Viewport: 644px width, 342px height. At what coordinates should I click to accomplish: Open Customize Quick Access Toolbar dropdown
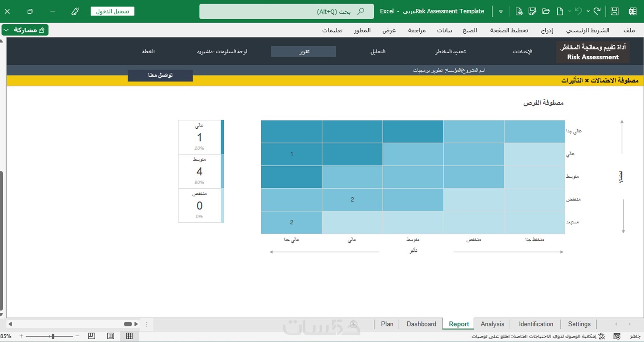point(501,11)
